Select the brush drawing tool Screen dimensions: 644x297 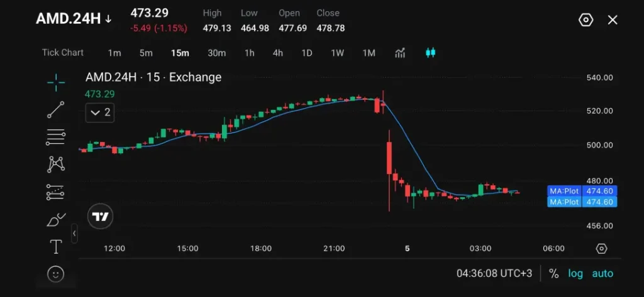click(56, 220)
